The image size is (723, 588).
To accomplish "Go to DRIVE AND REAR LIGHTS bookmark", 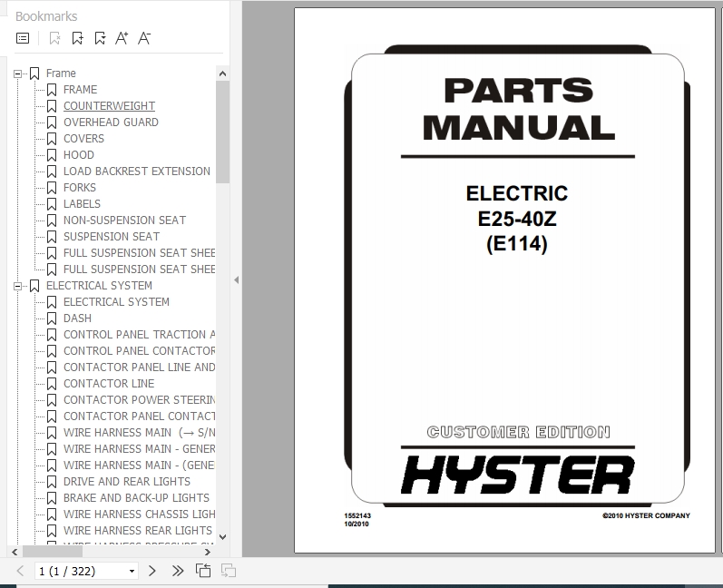I will click(x=127, y=482).
